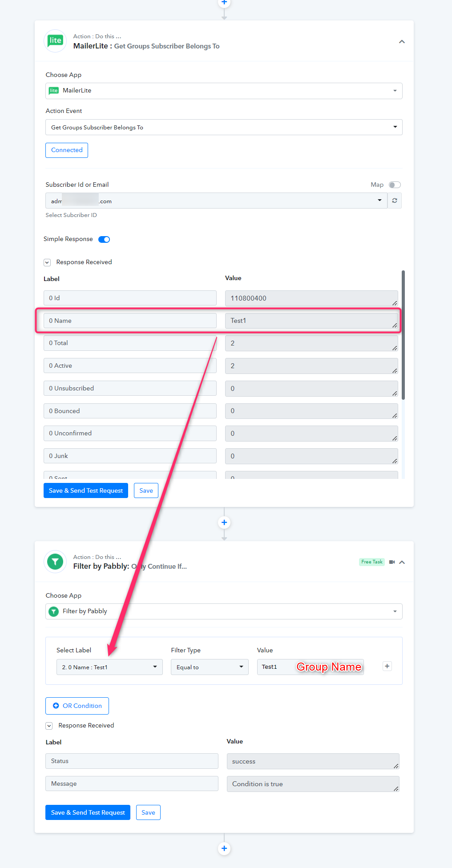Click the filter Value field containing Test1
The width and height of the screenshot is (452, 868).
click(310, 667)
